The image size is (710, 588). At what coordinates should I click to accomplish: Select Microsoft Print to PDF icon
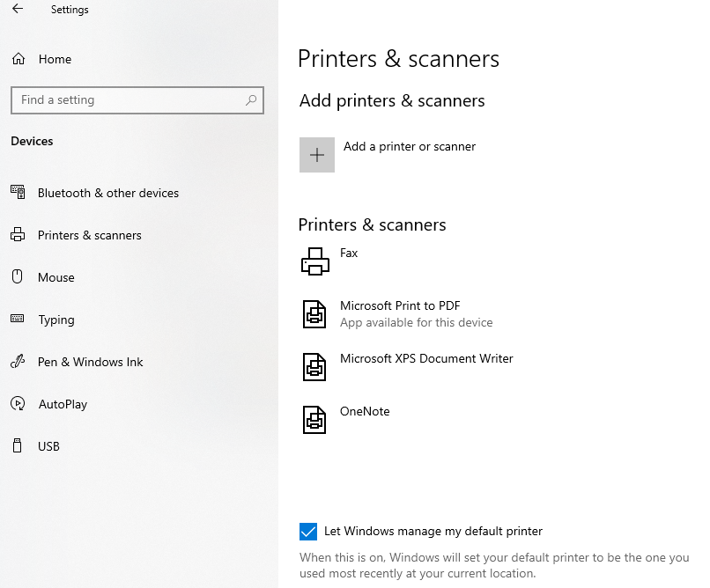[314, 314]
